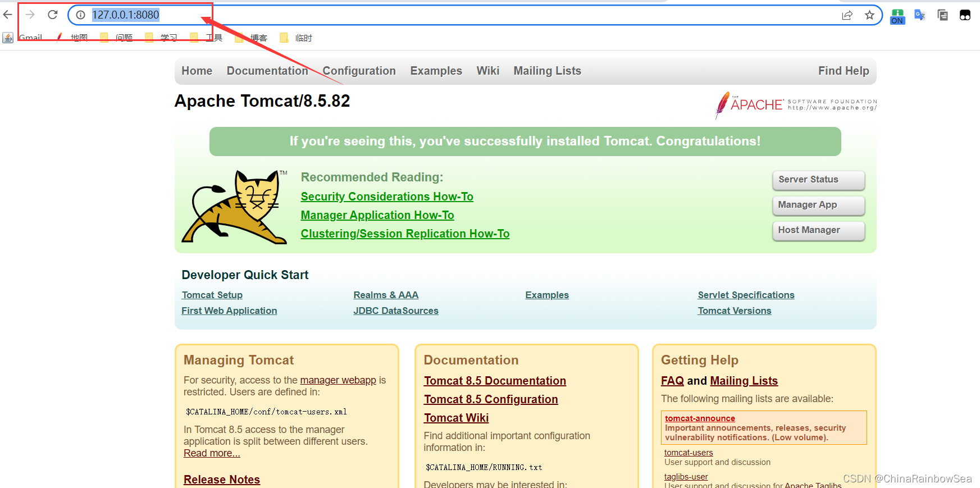Viewport: 980px width, 488px height.
Task: Open Manager Application How-To link
Action: (x=377, y=215)
